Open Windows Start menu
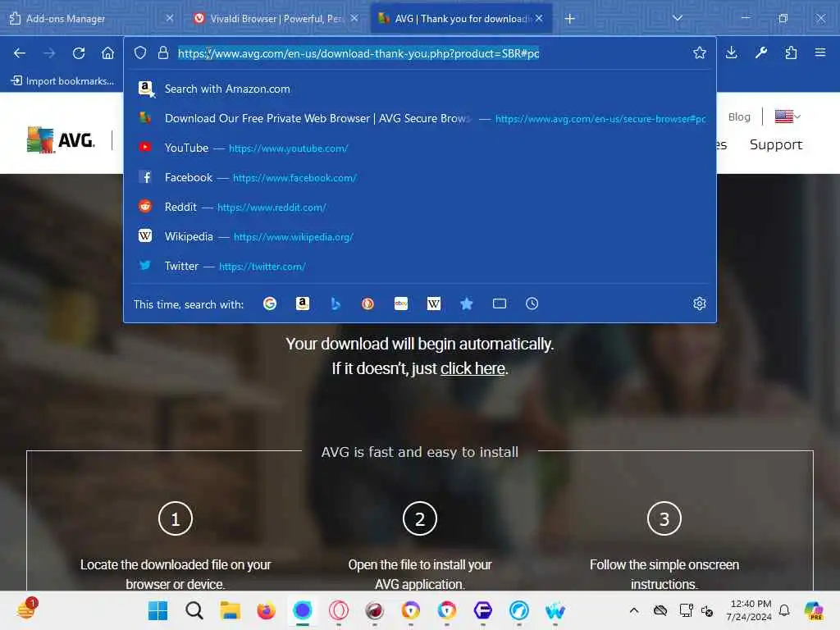 pos(157,610)
